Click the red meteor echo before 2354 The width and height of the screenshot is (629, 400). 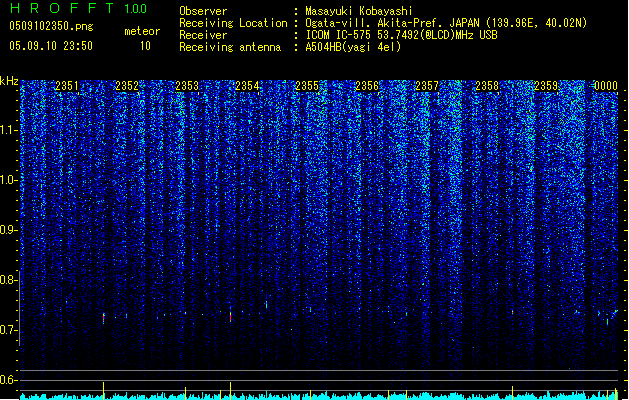pos(230,316)
